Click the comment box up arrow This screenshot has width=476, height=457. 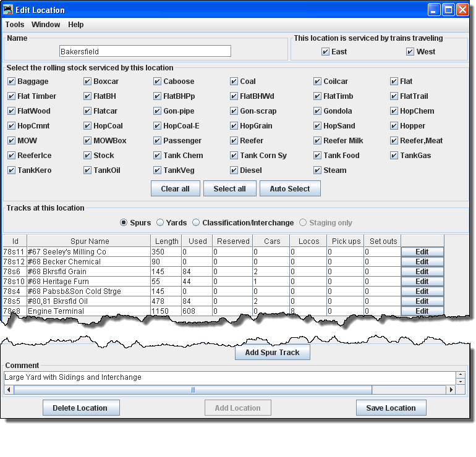[x=460, y=374]
